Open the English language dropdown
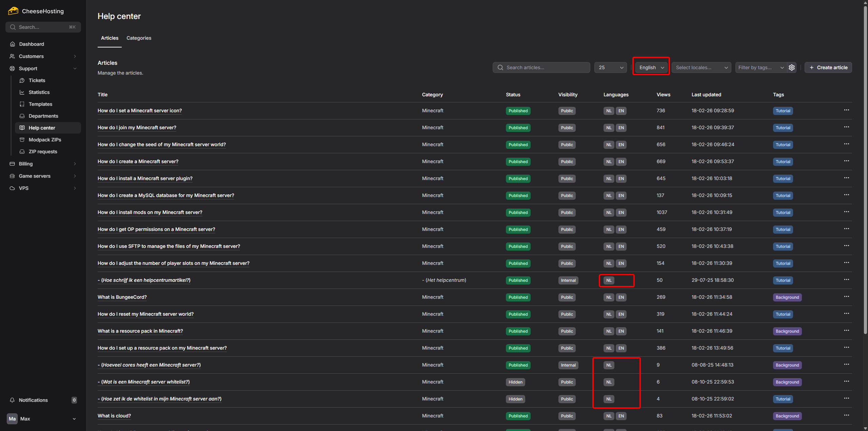Image resolution: width=868 pixels, height=431 pixels. (651, 67)
